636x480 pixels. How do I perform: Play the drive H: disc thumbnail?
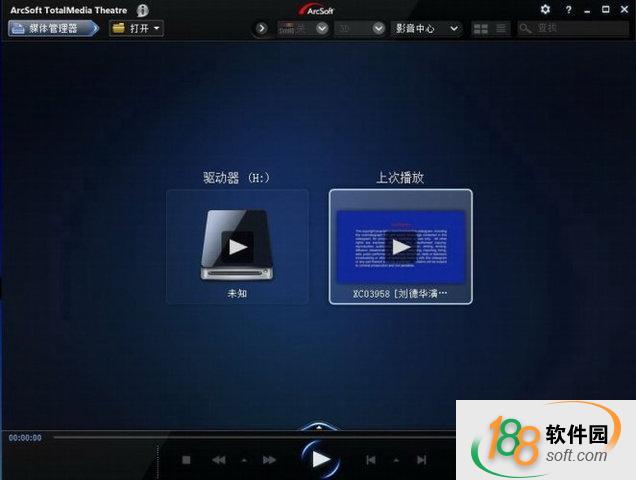237,246
